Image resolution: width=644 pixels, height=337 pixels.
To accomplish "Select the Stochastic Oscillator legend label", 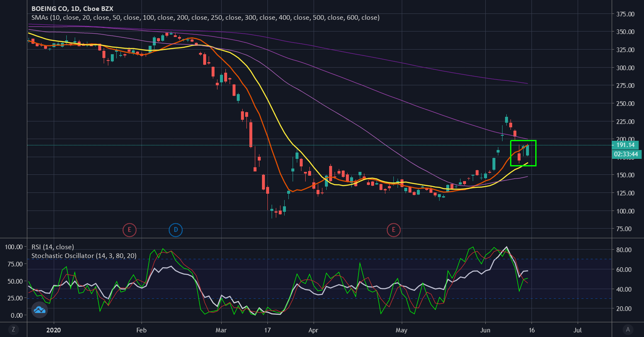I will (84, 255).
